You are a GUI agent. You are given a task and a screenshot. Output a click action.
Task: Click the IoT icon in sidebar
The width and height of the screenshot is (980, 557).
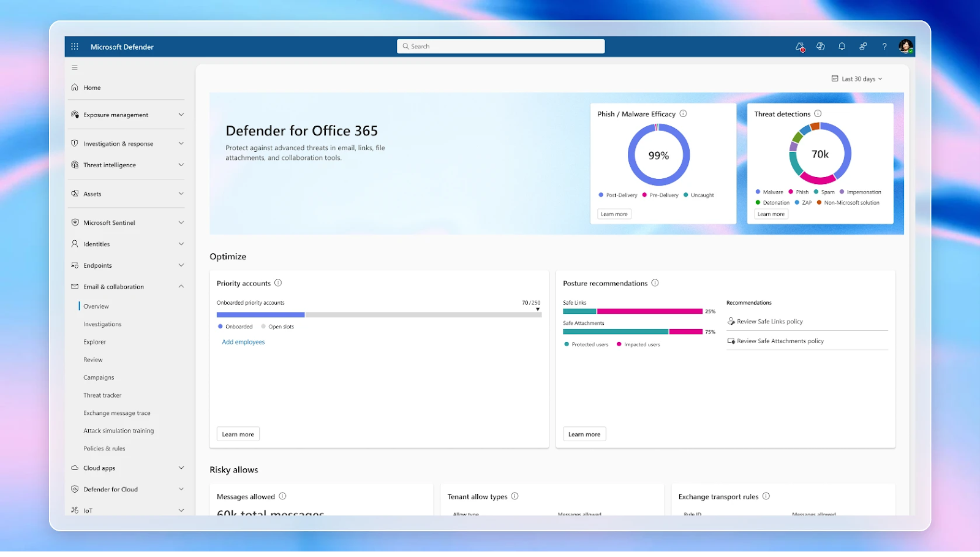(x=75, y=510)
